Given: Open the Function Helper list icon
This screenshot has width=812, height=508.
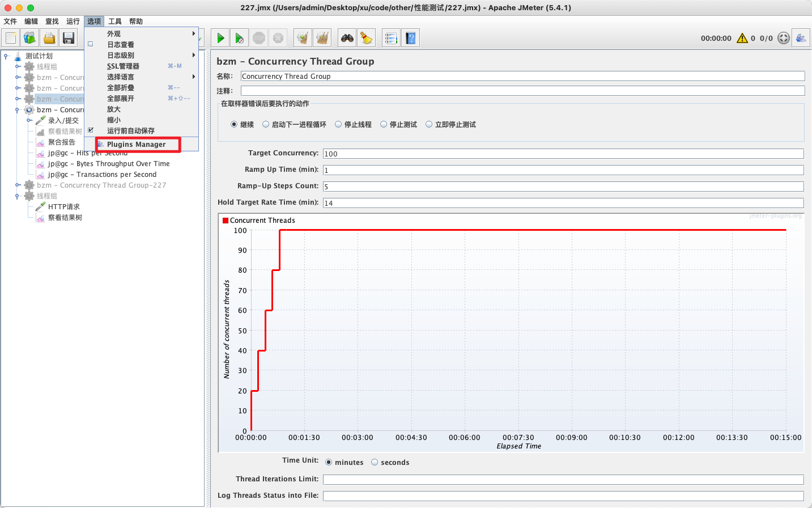Looking at the screenshot, I should click(391, 38).
